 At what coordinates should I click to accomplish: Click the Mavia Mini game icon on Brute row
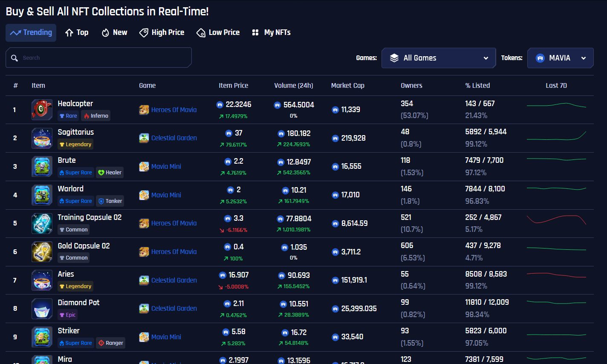coord(144,166)
